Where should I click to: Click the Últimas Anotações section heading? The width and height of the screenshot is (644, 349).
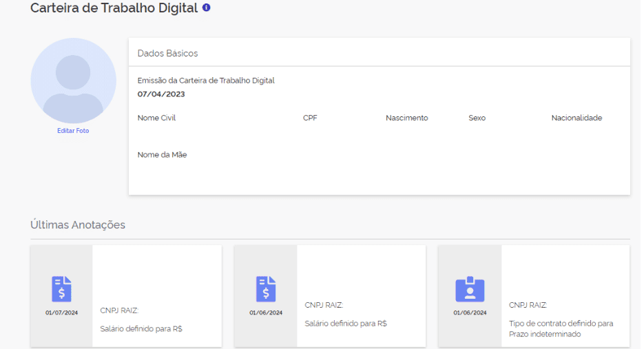[78, 225]
